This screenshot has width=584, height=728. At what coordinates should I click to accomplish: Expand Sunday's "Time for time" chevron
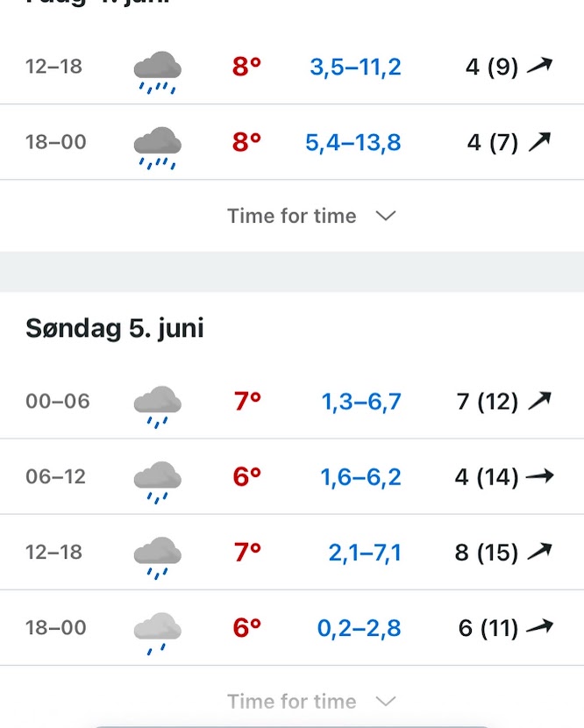coord(386,701)
